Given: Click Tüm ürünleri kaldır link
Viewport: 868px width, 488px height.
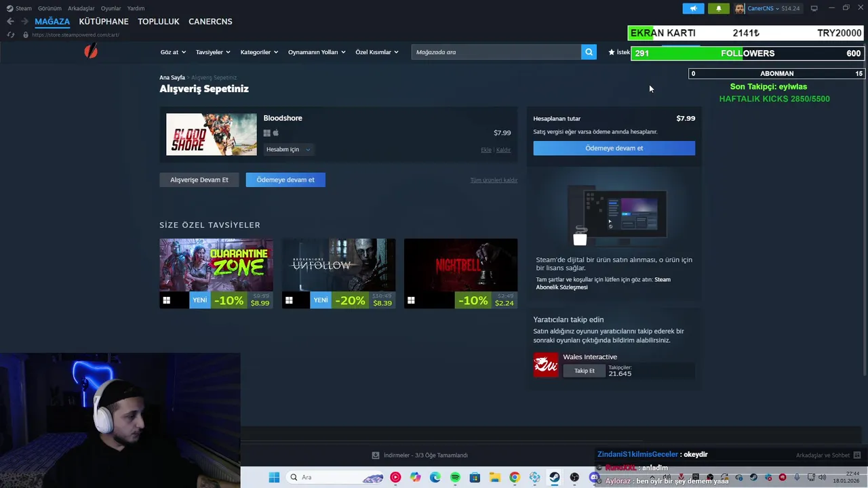Looking at the screenshot, I should [x=494, y=180].
